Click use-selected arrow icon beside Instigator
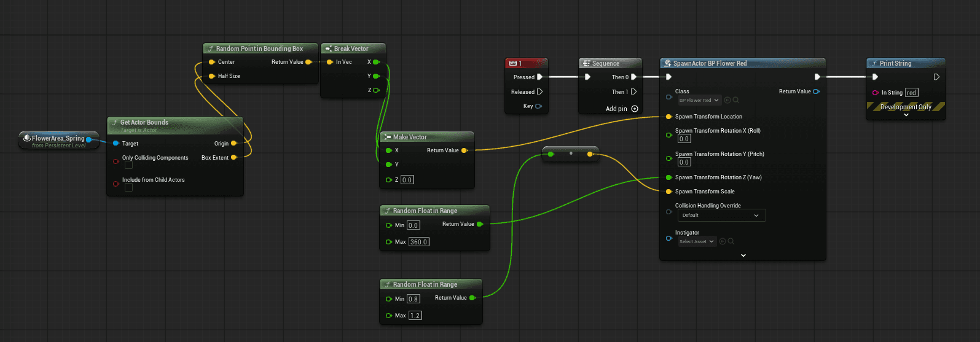980x342 pixels. pos(723,241)
